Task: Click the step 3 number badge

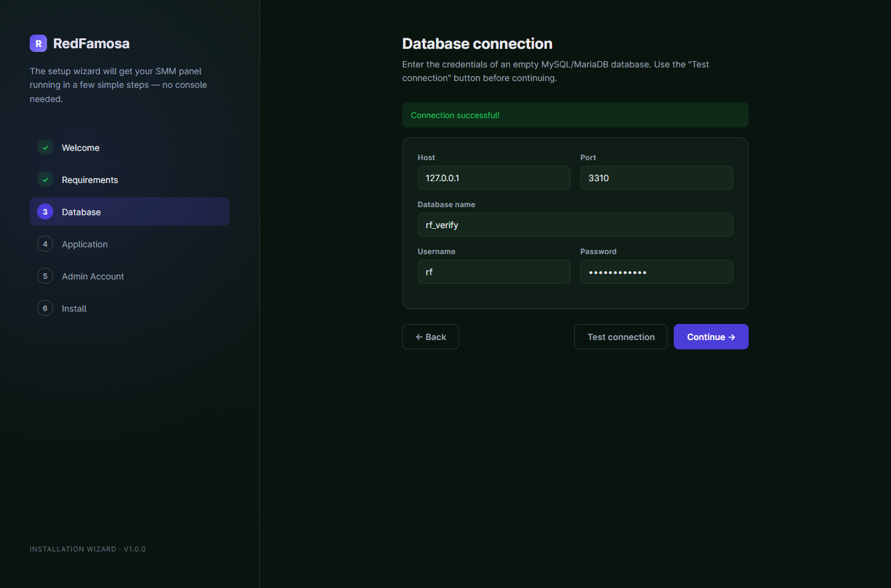Action: (45, 211)
